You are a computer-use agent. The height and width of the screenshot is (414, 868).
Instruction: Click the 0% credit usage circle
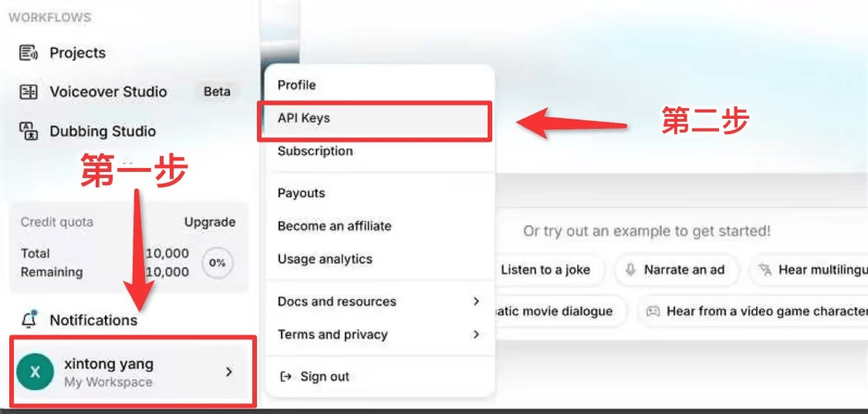(218, 263)
